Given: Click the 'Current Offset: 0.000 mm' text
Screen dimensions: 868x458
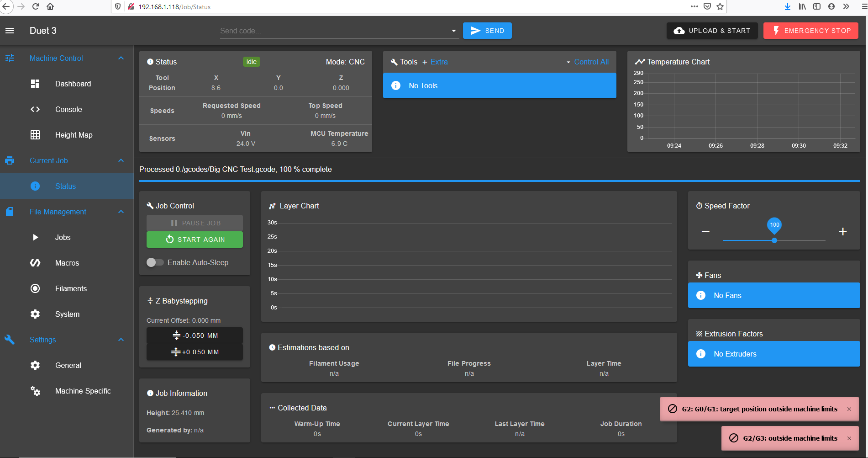Looking at the screenshot, I should tap(184, 320).
